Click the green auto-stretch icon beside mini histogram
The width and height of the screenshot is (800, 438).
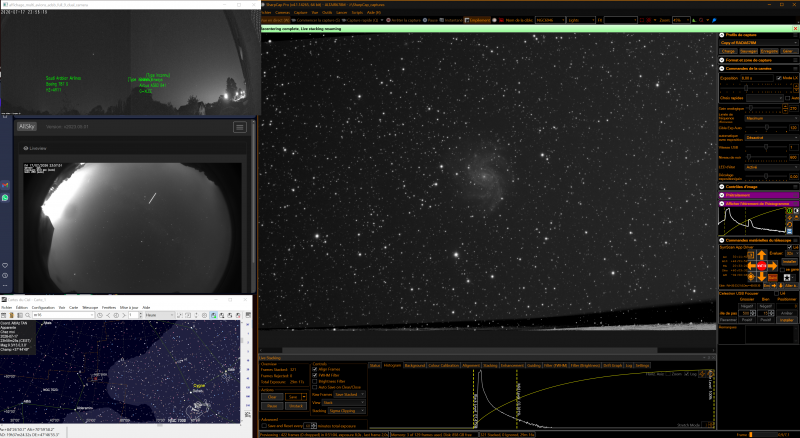click(790, 210)
